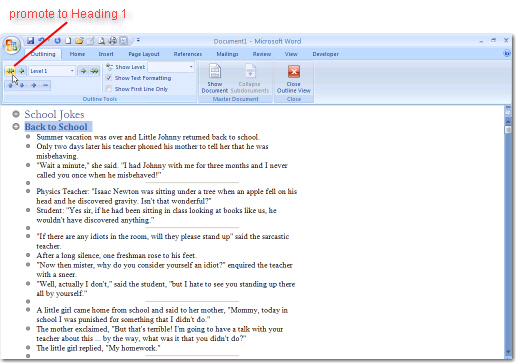This screenshot has height=363, width=516.
Task: Move selected item down in outline
Action: [22, 85]
